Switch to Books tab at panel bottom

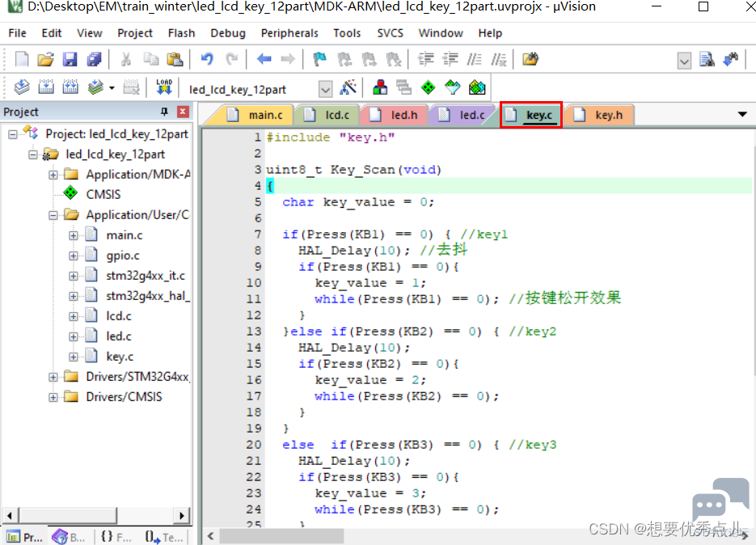point(68,537)
